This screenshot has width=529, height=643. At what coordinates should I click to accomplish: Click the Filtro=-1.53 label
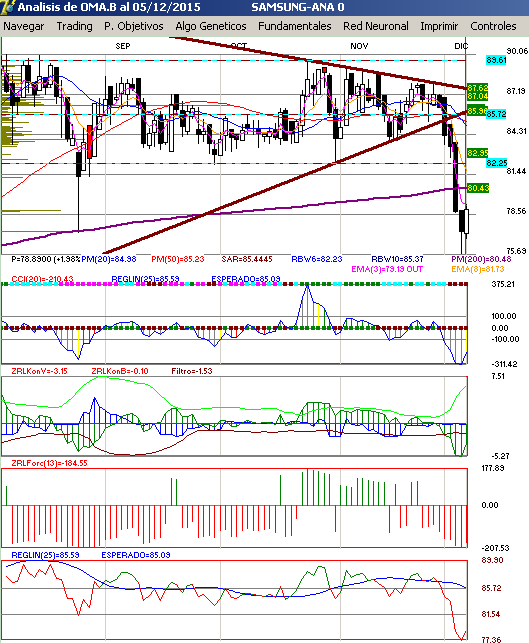click(x=192, y=371)
